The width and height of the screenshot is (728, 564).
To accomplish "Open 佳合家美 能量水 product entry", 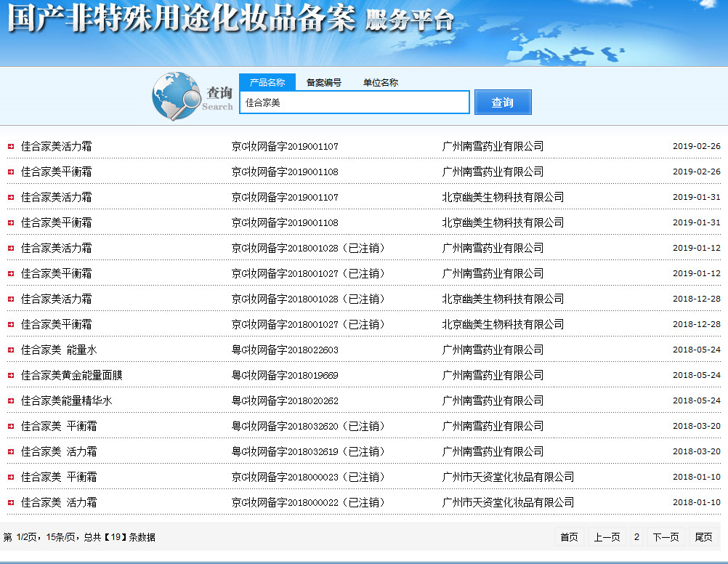I will click(59, 350).
